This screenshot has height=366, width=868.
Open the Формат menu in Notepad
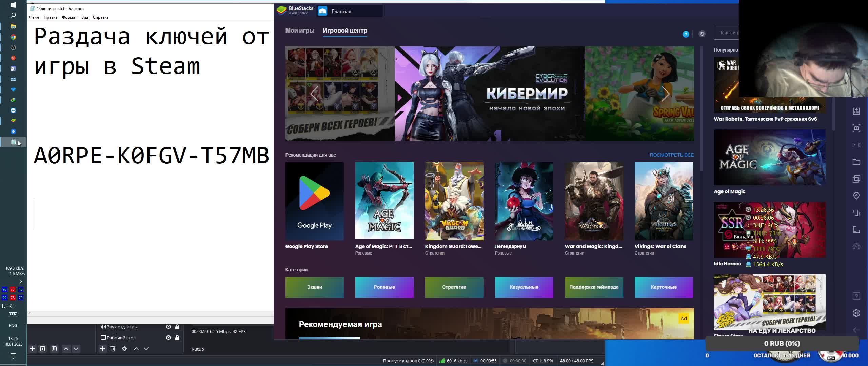pyautogui.click(x=69, y=17)
